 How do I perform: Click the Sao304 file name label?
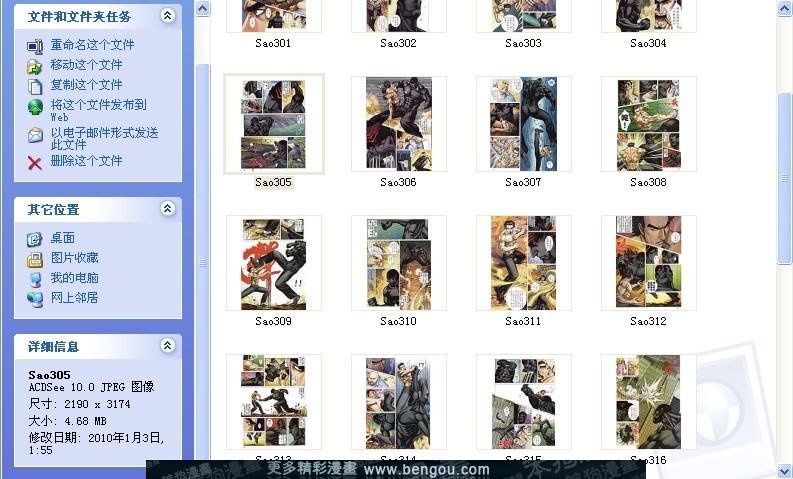tap(648, 43)
